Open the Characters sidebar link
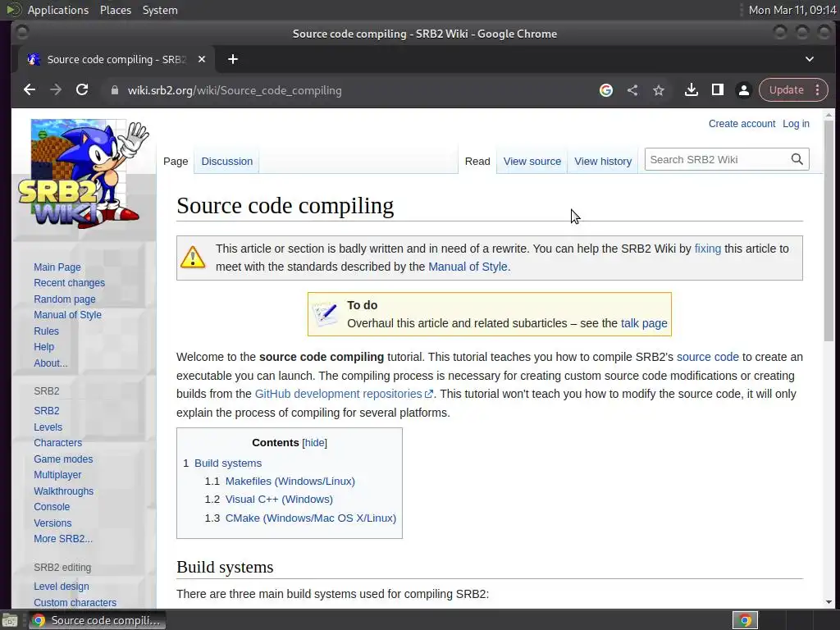This screenshot has width=840, height=630. pos(58,442)
